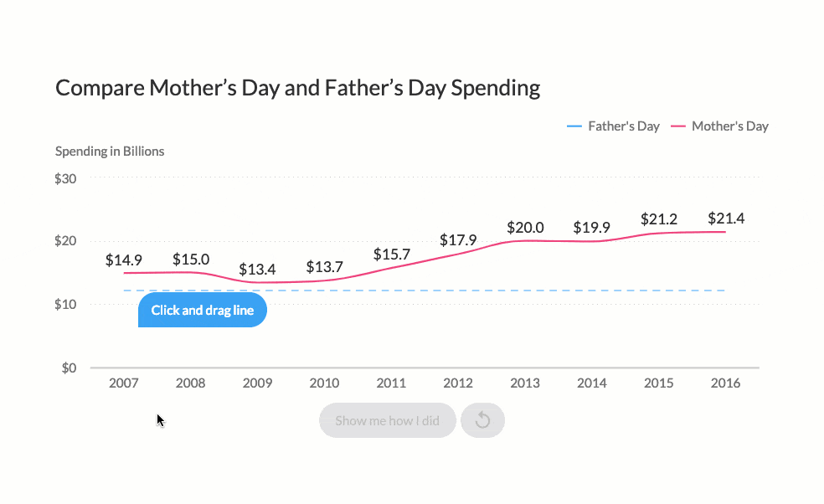Viewport: 824px width, 504px height.
Task: Click the circular reset arrow icon
Action: tap(482, 420)
